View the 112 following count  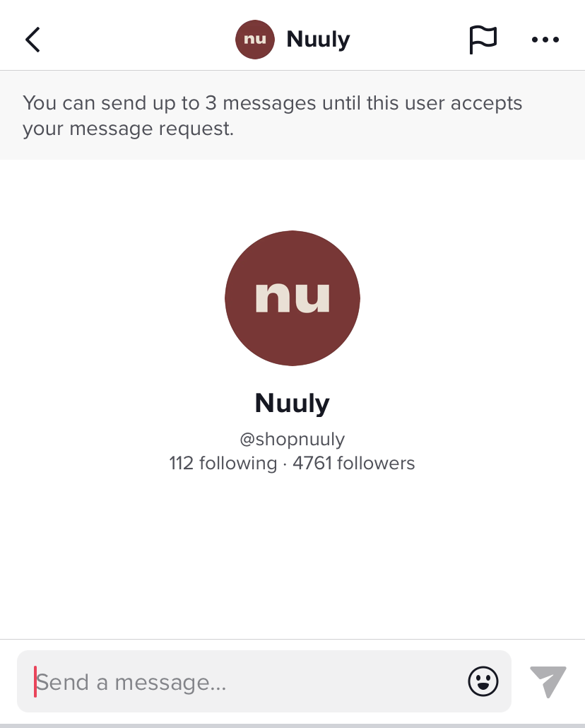point(223,464)
